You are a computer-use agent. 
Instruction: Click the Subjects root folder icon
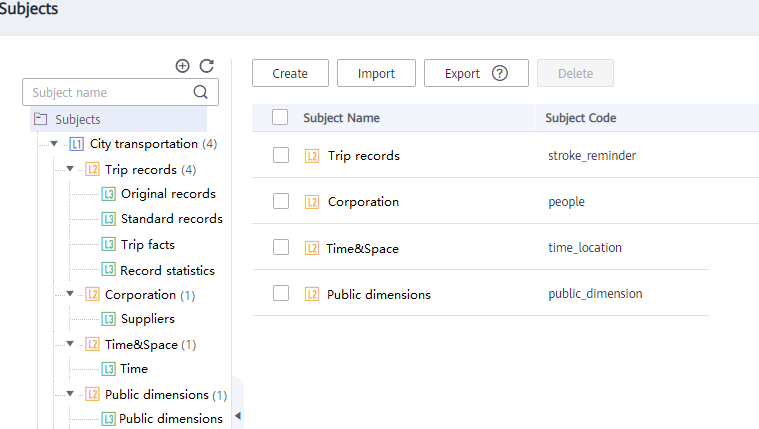(41, 119)
